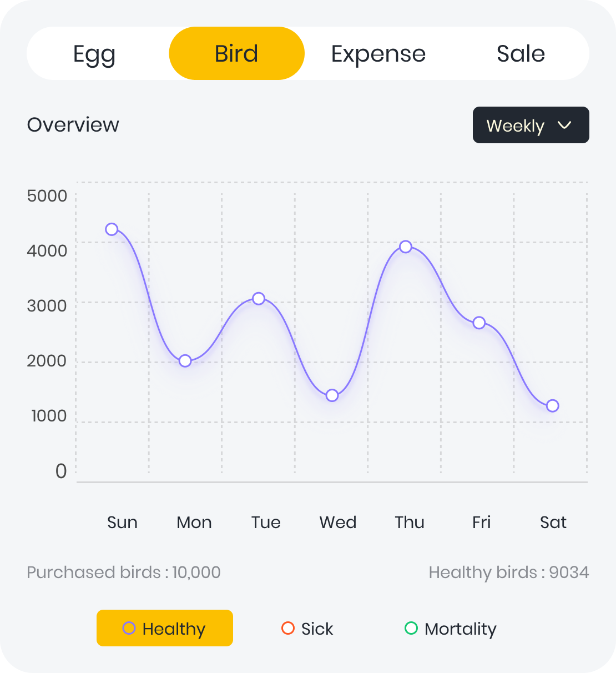Toggle the Healthy legend filter
The height and width of the screenshot is (673, 616).
[x=165, y=629]
